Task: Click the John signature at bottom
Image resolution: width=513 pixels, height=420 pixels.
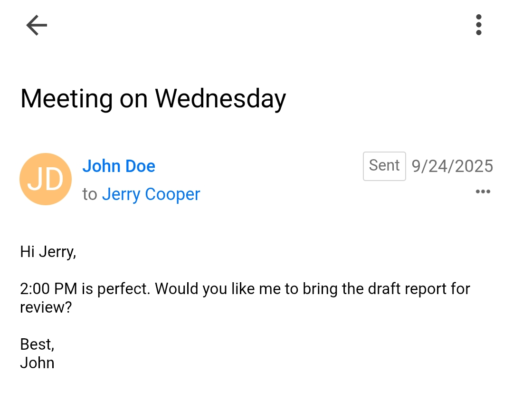Action: coord(37,363)
